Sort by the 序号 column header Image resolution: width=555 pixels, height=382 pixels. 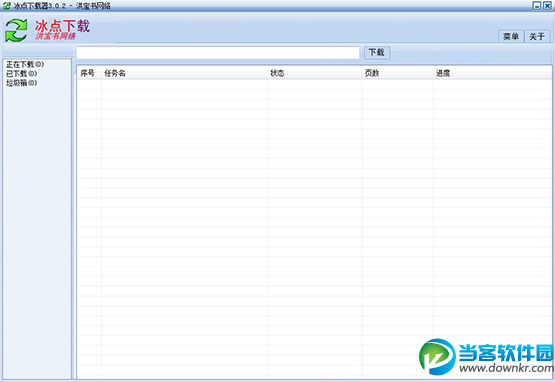[89, 73]
